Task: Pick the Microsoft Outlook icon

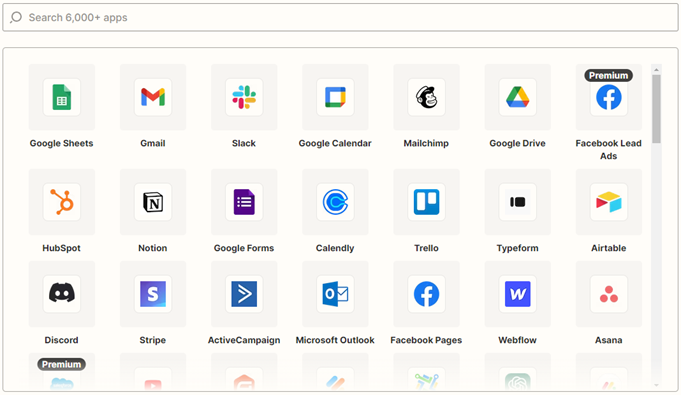Action: 335,294
